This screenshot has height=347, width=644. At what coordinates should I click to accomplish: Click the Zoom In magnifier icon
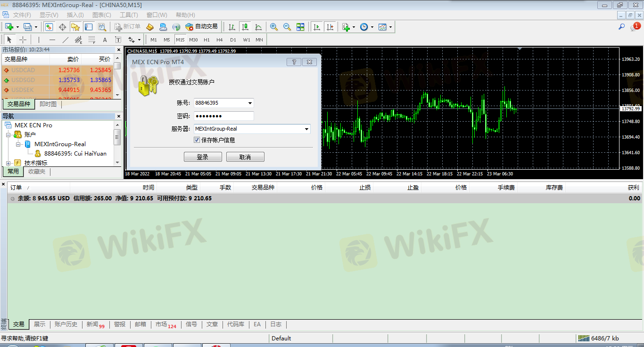coord(274,27)
